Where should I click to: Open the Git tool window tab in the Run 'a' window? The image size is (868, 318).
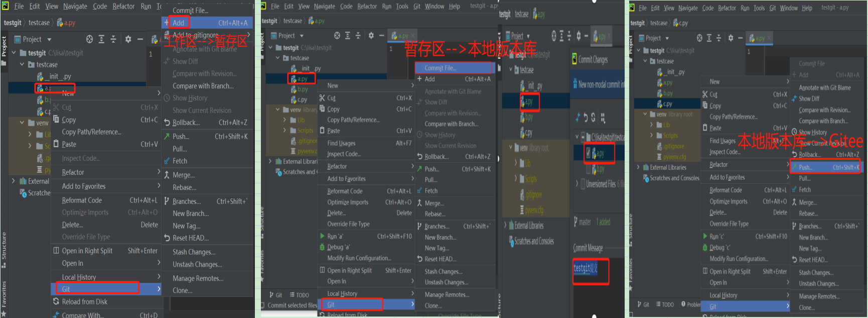coord(276,295)
